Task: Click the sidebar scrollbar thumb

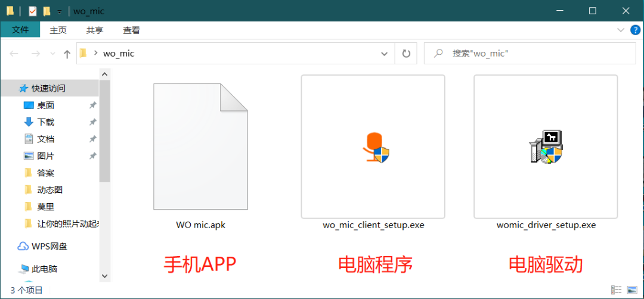Action: (105, 131)
